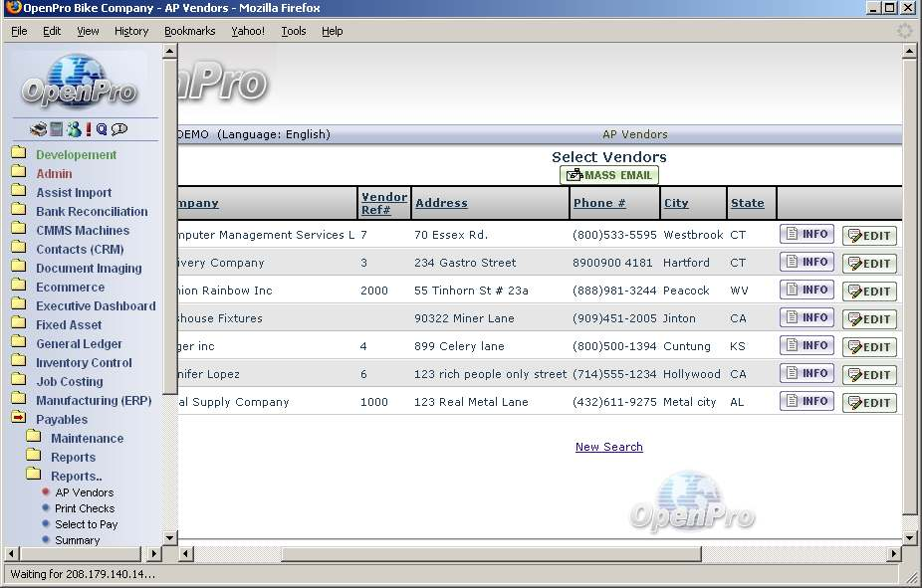The width and height of the screenshot is (922, 588).
Task: Click the red exclamation alert icon
Action: coord(89,129)
